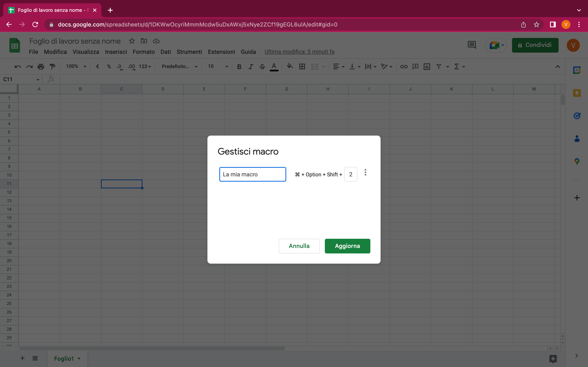
Task: Star the spreadsheet document
Action: (x=132, y=41)
